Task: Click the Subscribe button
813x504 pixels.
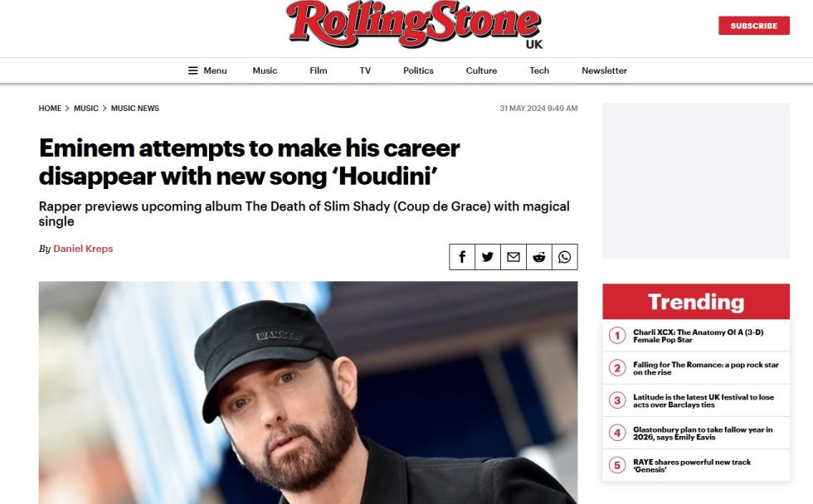Action: tap(754, 26)
